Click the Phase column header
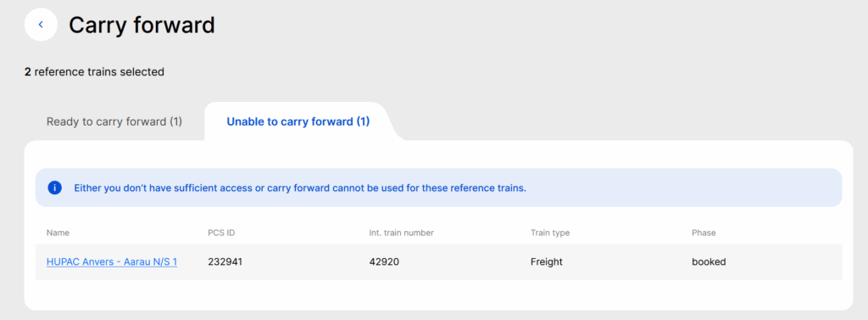The image size is (868, 320). pos(704,233)
